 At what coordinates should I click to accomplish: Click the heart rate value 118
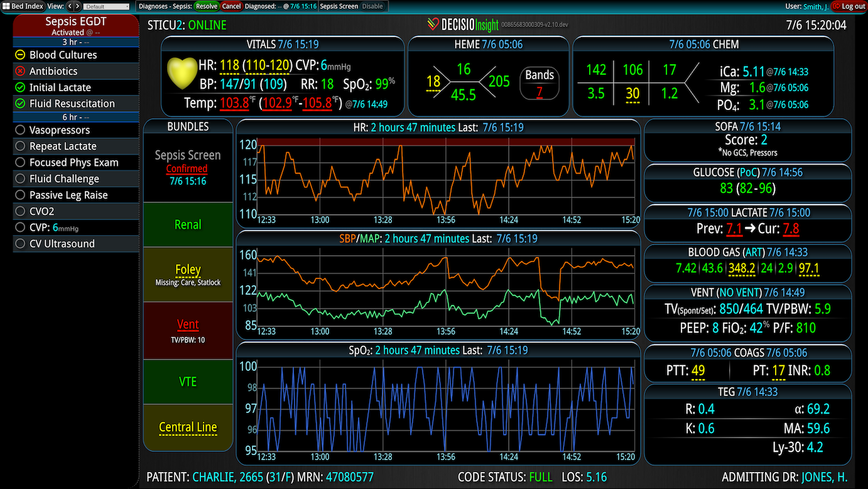[x=230, y=65]
